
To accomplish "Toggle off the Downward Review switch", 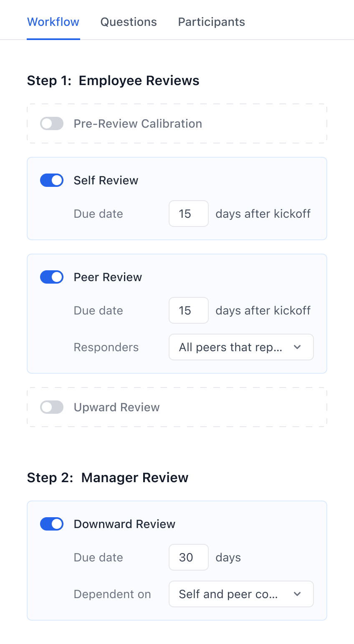I will pyautogui.click(x=51, y=524).
